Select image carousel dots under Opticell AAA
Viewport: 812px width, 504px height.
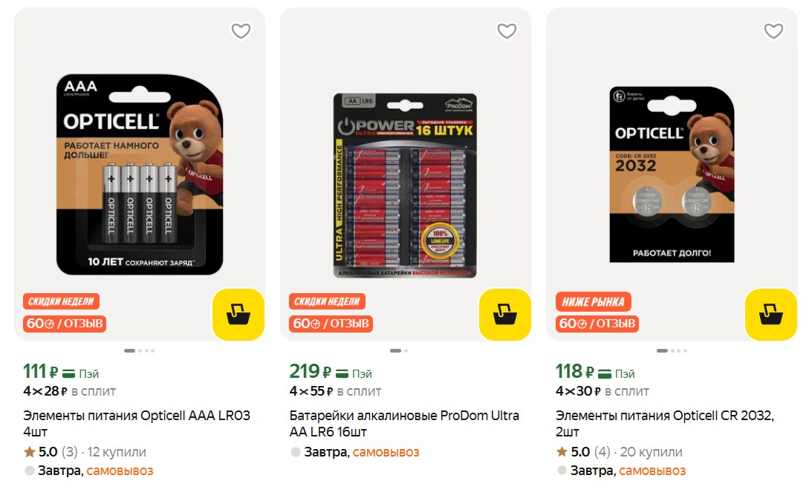pyautogui.click(x=140, y=351)
